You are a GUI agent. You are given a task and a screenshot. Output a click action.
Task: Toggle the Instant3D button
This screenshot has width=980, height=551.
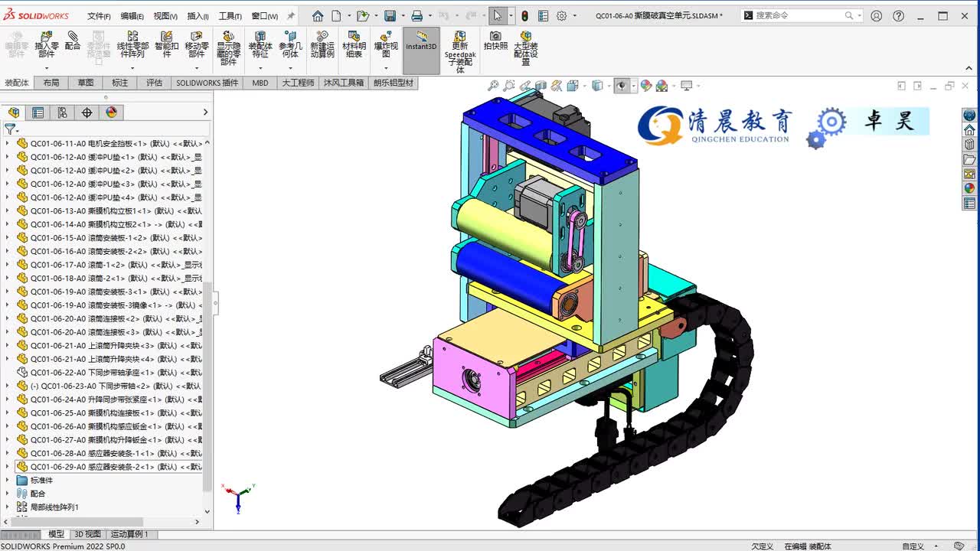point(421,51)
